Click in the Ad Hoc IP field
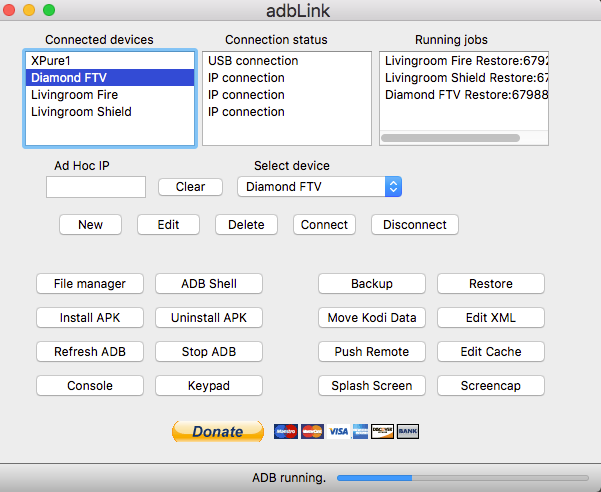The image size is (601, 492). point(96,187)
